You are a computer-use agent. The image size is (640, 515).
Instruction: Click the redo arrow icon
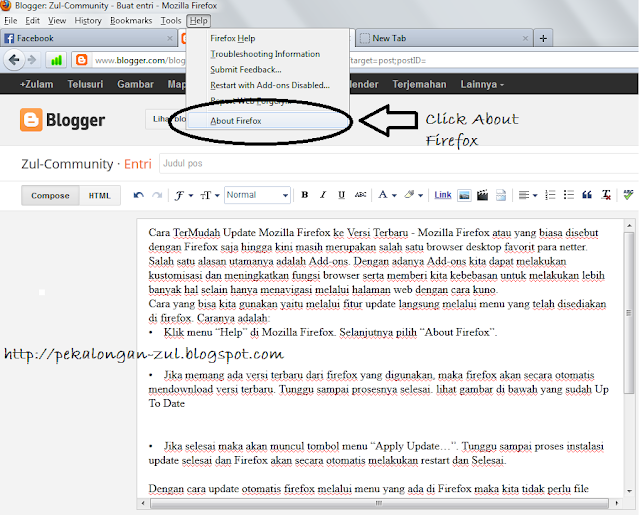pos(157,195)
